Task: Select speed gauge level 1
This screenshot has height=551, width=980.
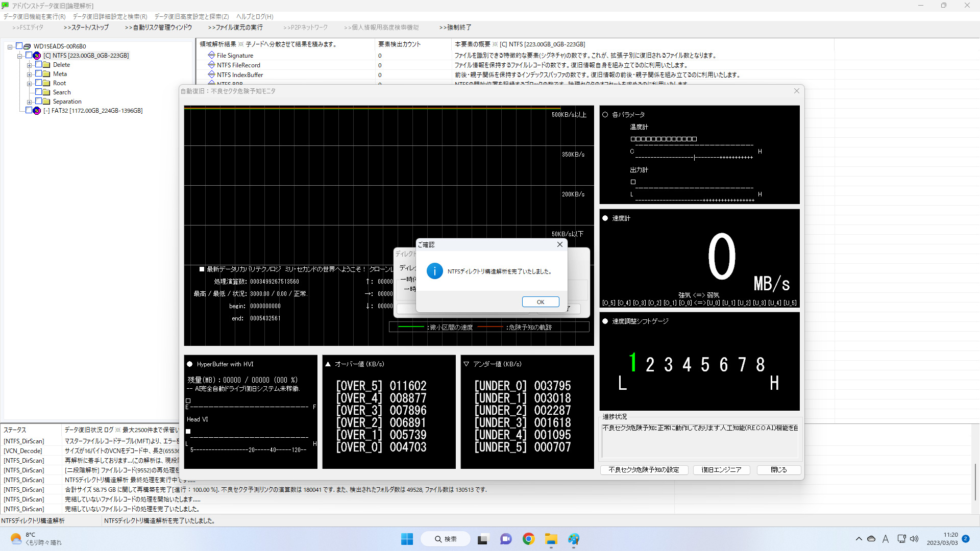Action: (x=633, y=363)
